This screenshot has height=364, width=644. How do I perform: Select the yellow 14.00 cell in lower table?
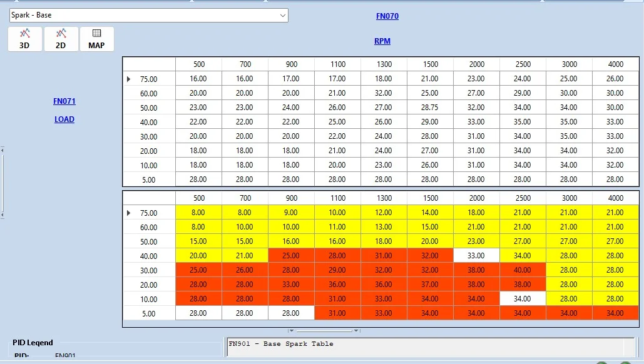point(430,213)
